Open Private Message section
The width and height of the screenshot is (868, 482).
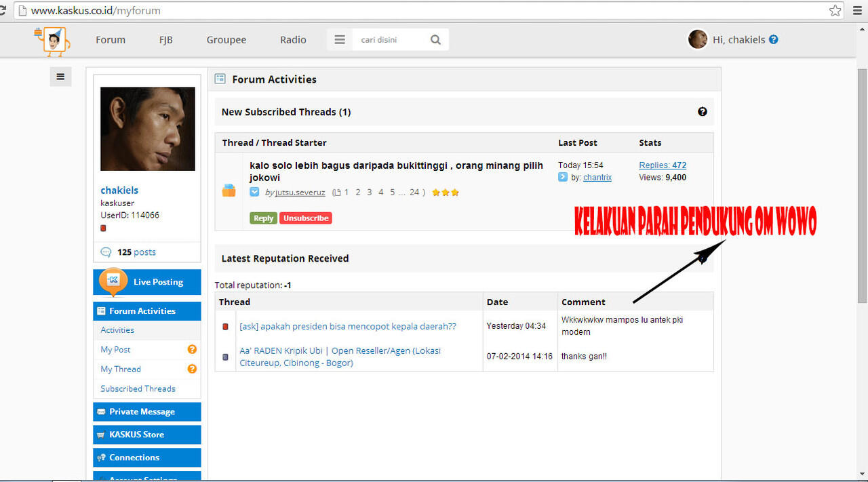147,411
